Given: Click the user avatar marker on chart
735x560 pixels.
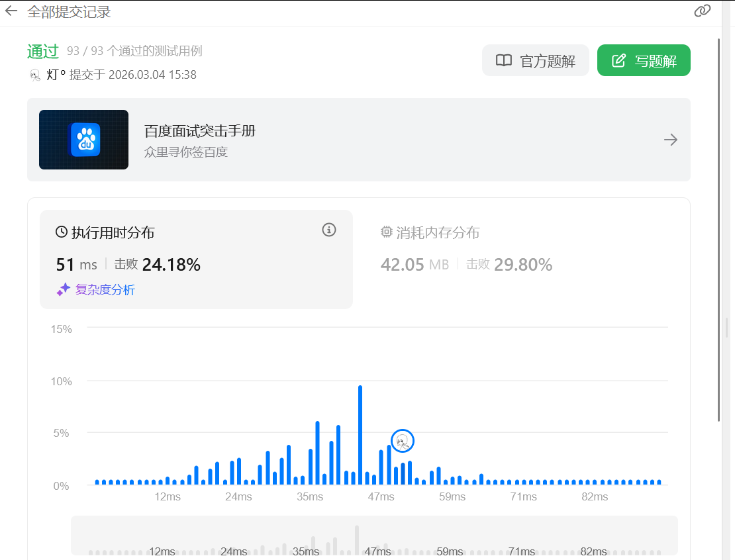Looking at the screenshot, I should (x=402, y=441).
